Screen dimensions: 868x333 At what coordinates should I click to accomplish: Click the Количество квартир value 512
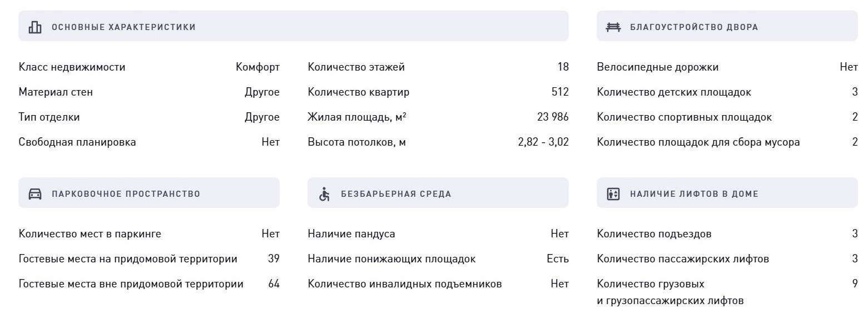coord(560,92)
